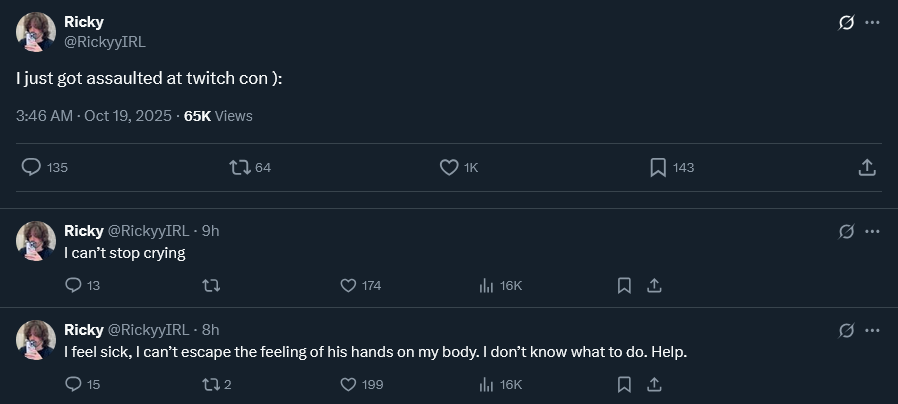898x404 pixels.
Task: Click the 9h timestamp on the second tweet
Action: 210,231
